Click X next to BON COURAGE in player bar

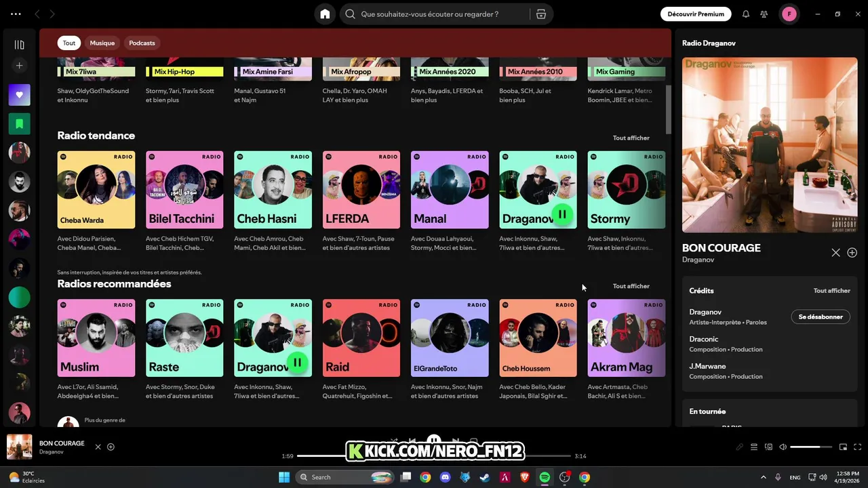[x=98, y=447]
